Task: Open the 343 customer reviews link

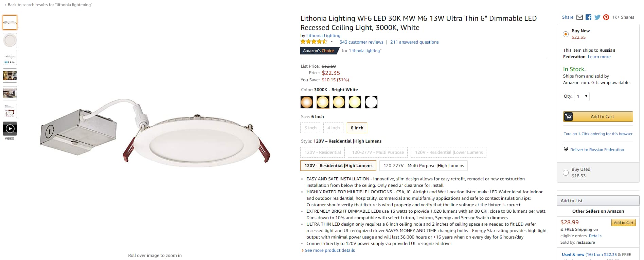Action: 361,42
